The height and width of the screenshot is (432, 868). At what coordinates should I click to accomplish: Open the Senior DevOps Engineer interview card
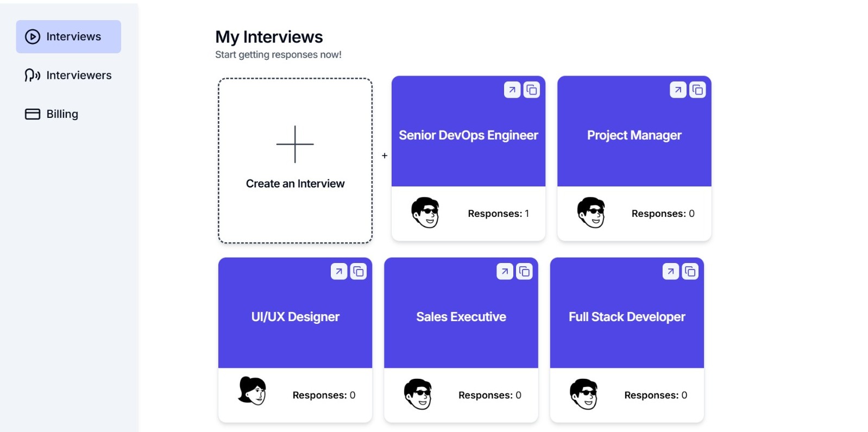tap(468, 135)
